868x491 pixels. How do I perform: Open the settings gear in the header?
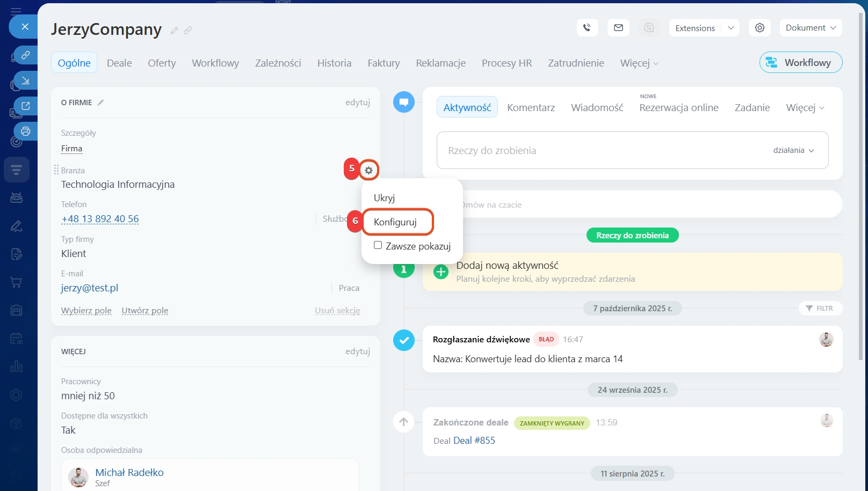(759, 28)
